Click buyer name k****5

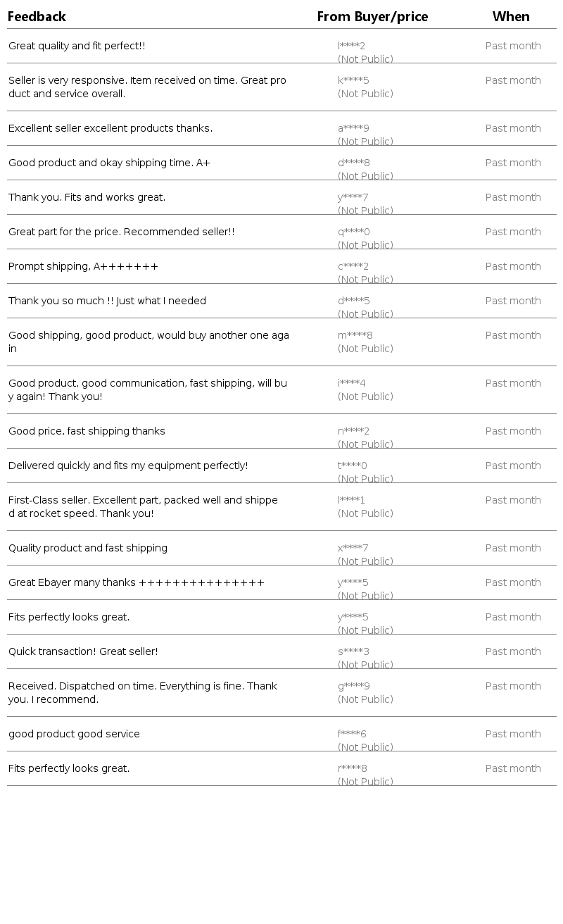click(353, 80)
